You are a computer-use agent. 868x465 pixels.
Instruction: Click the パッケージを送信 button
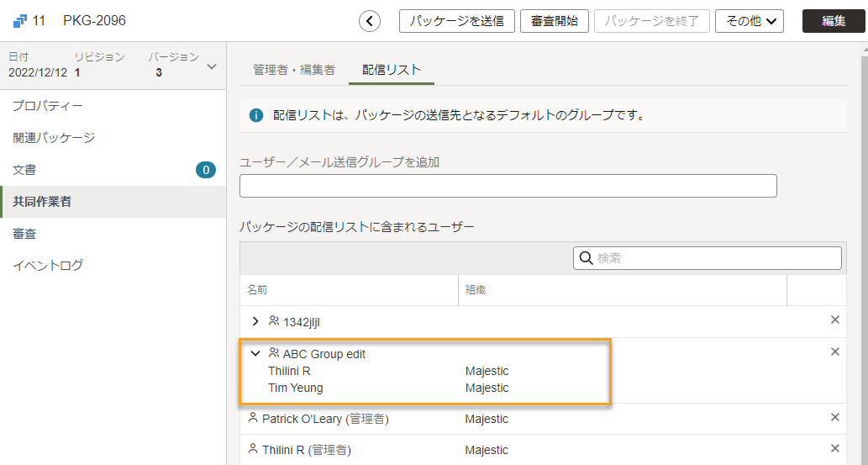coord(457,21)
